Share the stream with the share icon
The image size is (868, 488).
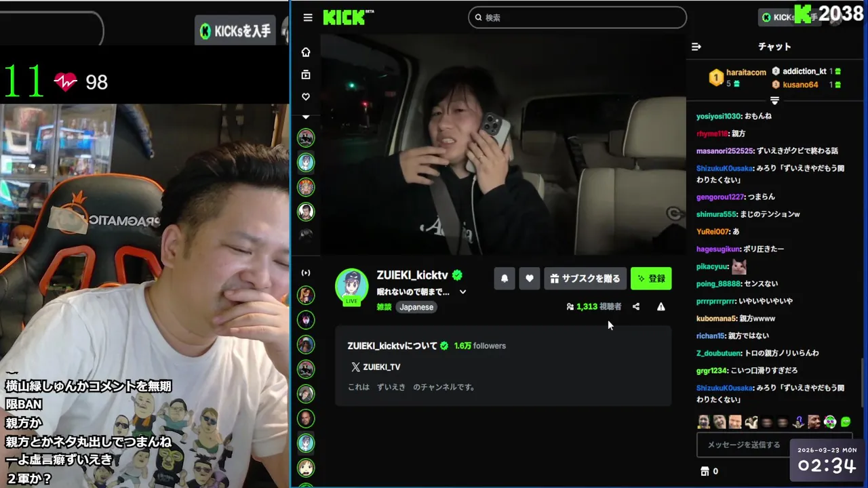[636, 306]
